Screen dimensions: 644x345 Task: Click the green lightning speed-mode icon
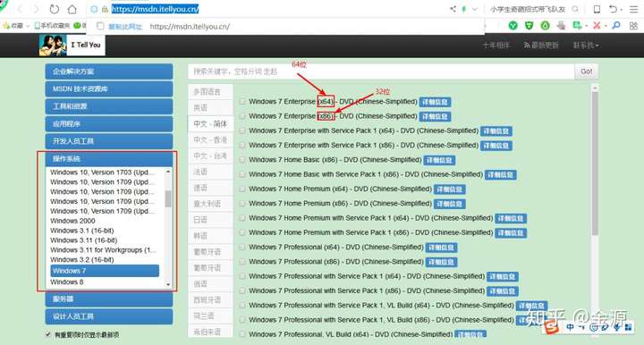point(464,9)
